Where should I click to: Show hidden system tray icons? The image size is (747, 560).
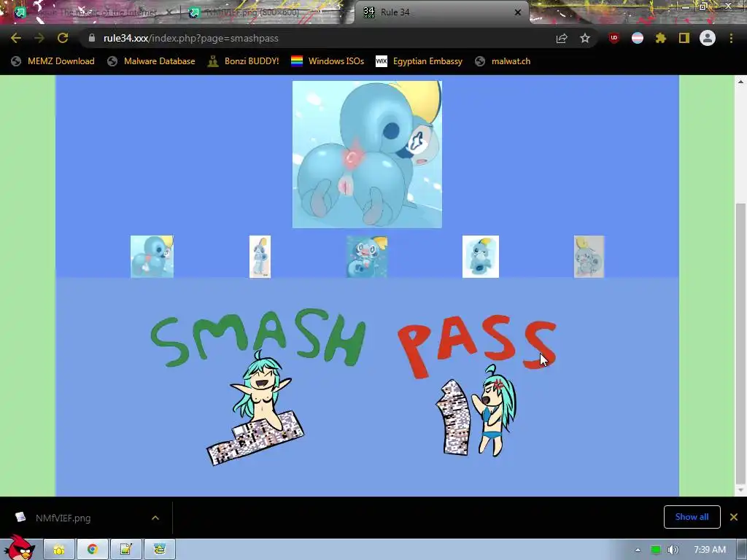[638, 550]
